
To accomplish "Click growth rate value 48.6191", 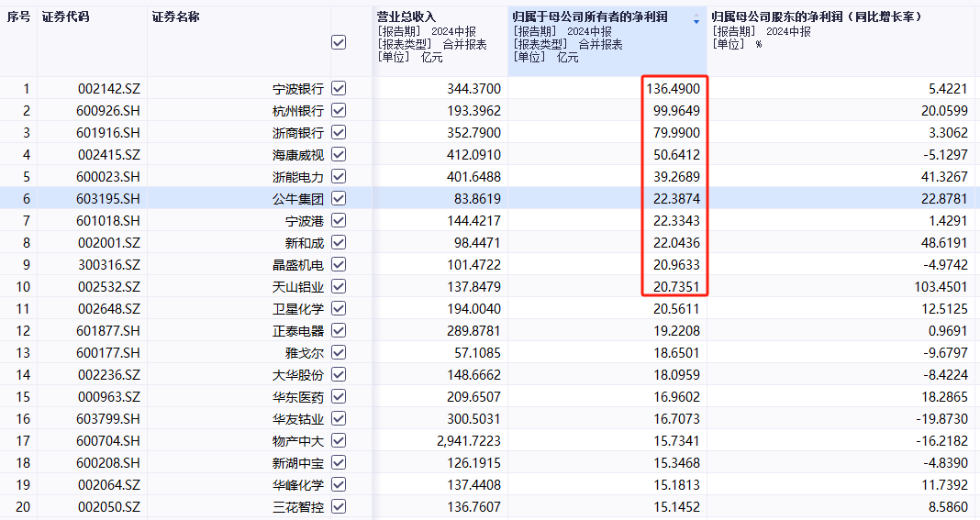I will coord(944,242).
